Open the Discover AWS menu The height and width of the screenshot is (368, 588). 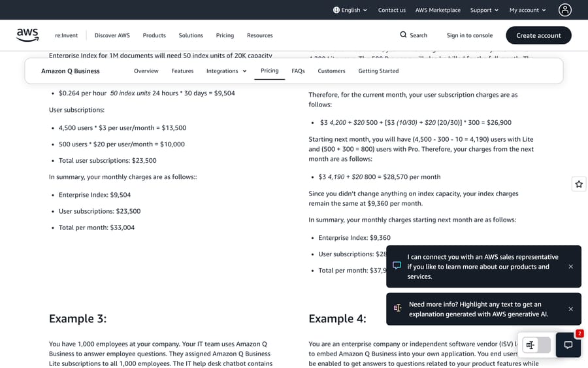[112, 35]
